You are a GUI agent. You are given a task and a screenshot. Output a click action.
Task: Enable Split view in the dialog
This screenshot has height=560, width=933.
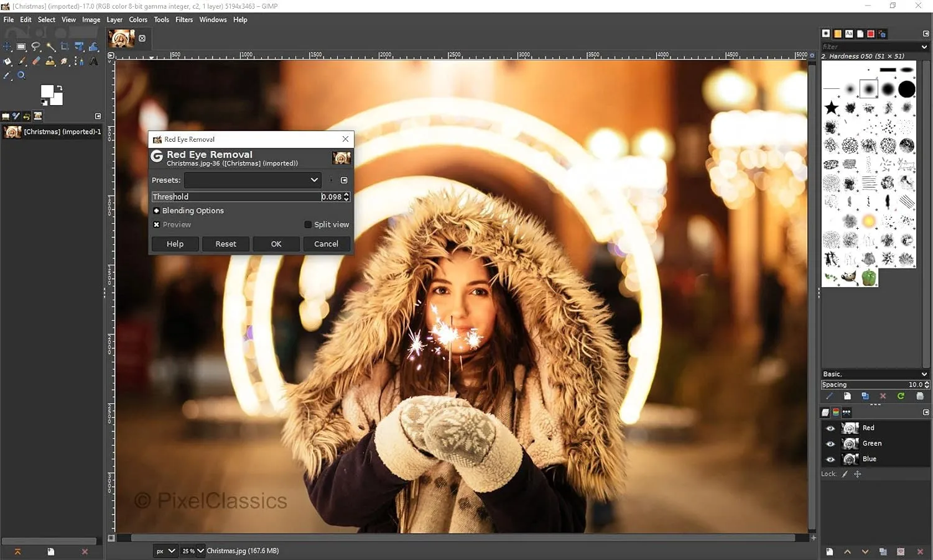pos(308,224)
